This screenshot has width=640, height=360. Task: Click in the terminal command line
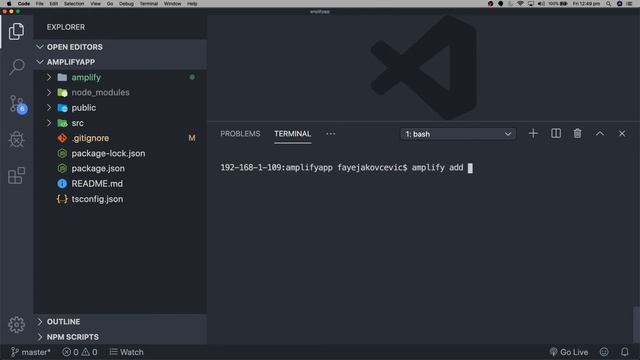pos(346,168)
